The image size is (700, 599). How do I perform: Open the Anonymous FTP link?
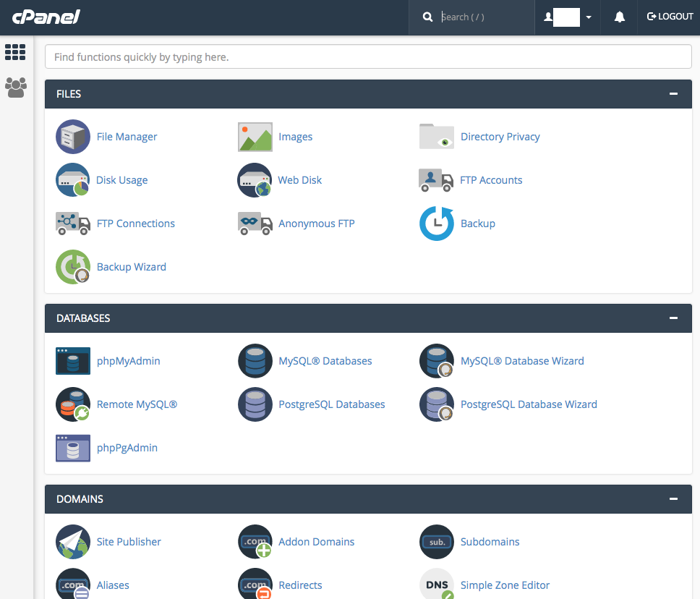(x=317, y=224)
